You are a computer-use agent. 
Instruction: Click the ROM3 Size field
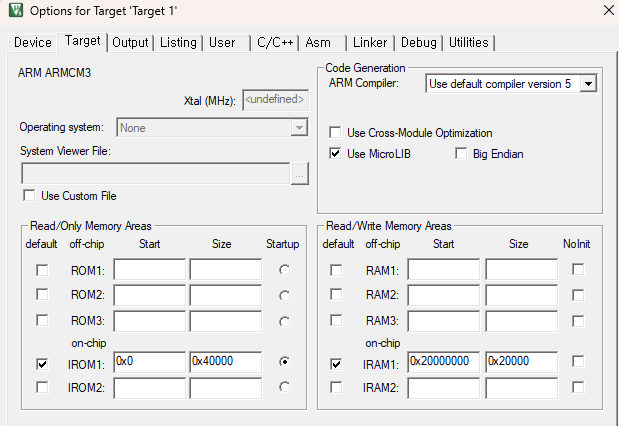click(225, 321)
